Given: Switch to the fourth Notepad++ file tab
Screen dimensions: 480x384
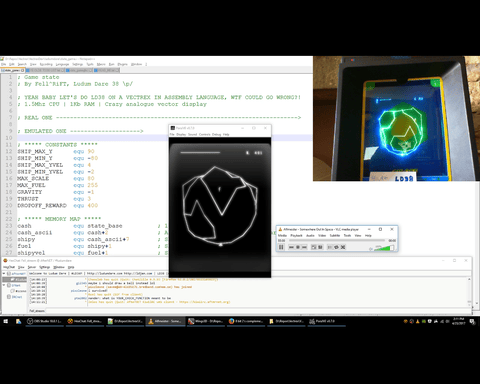Looking at the screenshot, I should (x=107, y=70).
